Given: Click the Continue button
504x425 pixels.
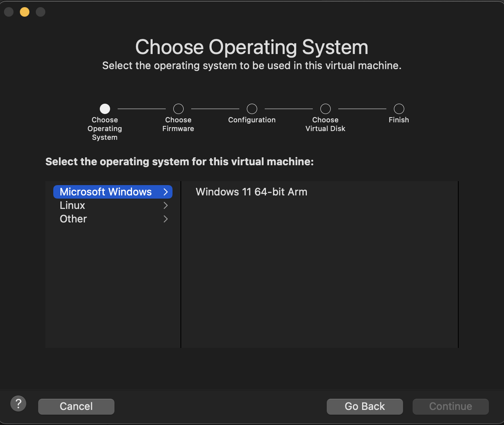Looking at the screenshot, I should [451, 406].
